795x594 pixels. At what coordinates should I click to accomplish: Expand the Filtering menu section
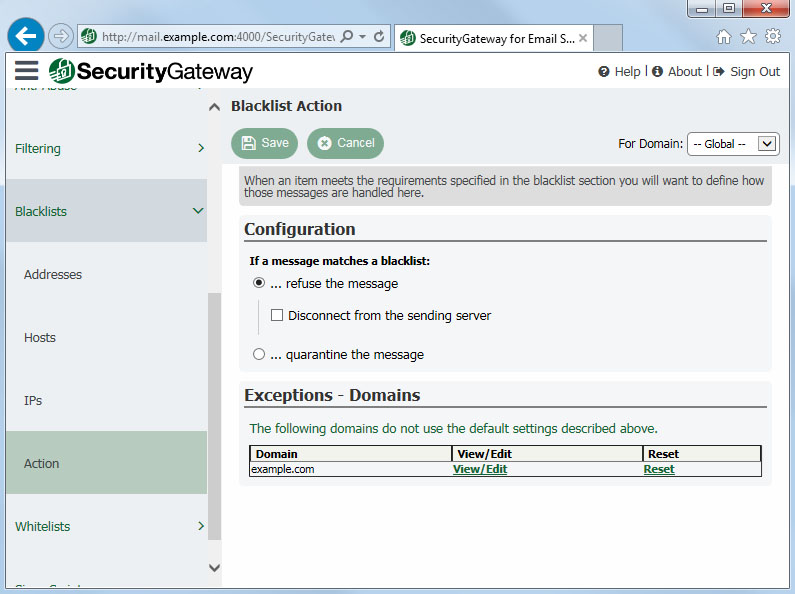click(106, 148)
